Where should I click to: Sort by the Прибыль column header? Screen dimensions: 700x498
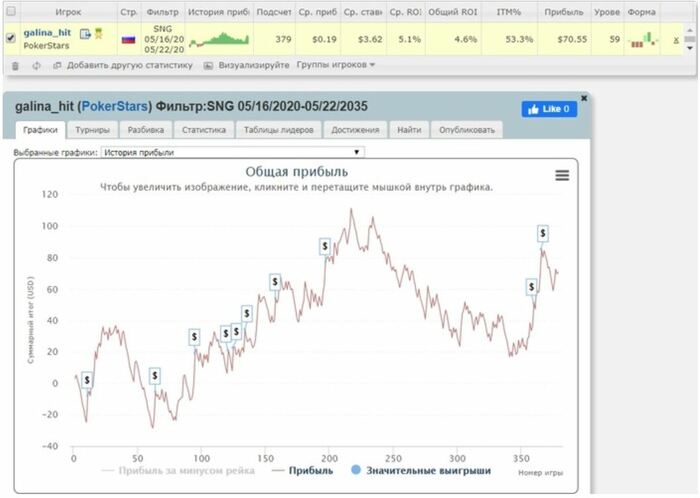(563, 12)
